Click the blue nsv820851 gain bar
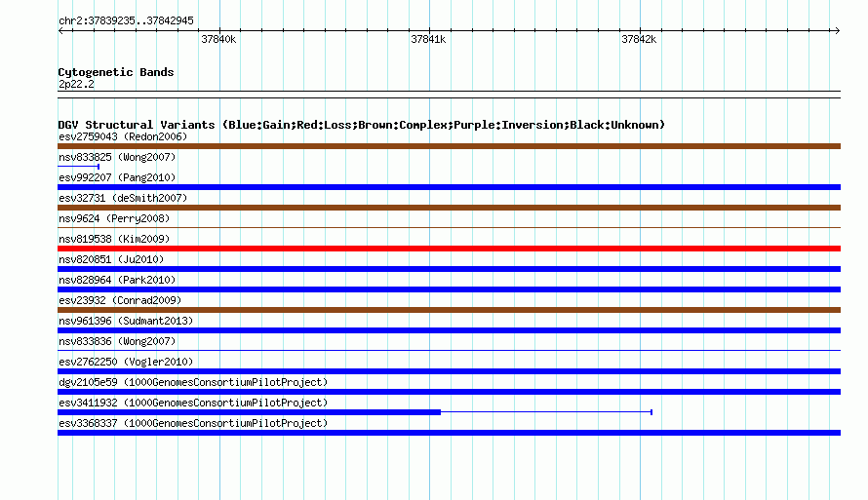Screen dimensions: 868x500 (x=449, y=269)
